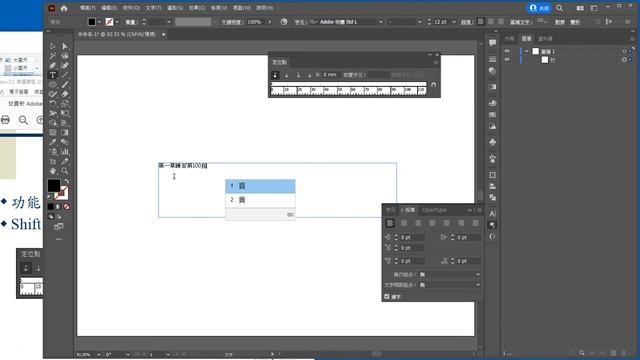Choose the first IME candidate
Image resolution: width=640 pixels, height=360 pixels.
[x=260, y=186]
